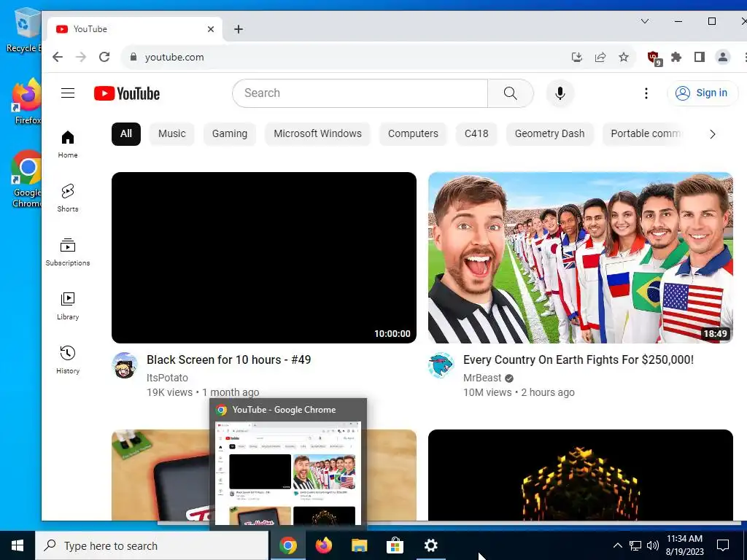
Task: Open Every Country On Earth video title
Action: pos(578,359)
